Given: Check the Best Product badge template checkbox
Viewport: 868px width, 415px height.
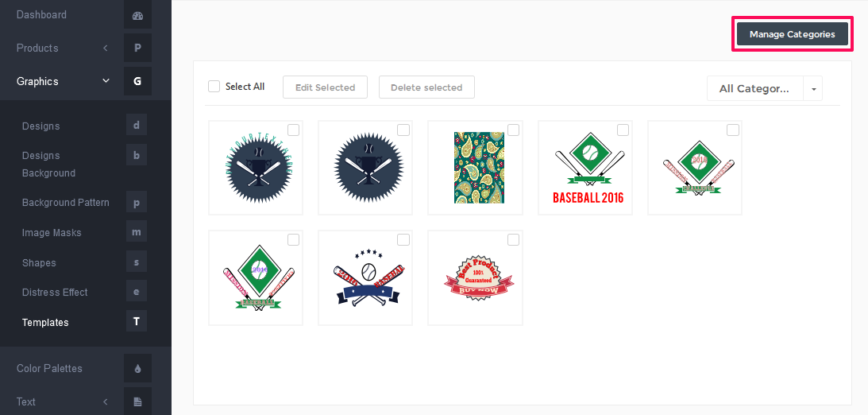Looking at the screenshot, I should click(x=513, y=239).
